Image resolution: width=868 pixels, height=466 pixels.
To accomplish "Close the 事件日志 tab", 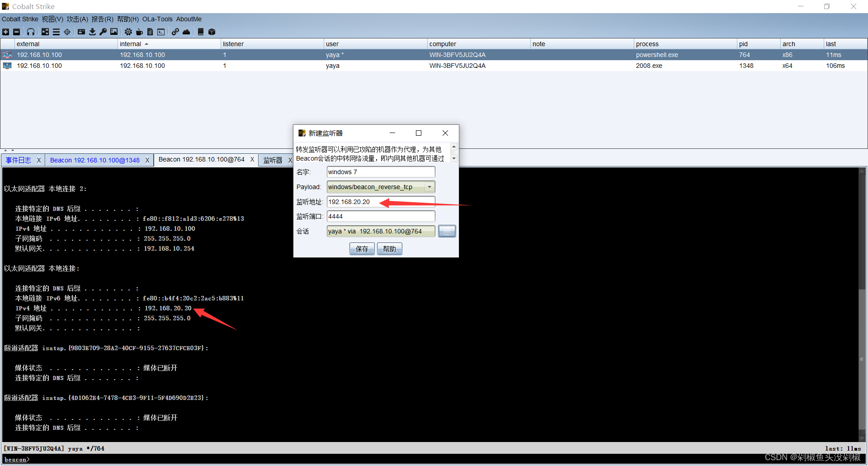I will [39, 160].
